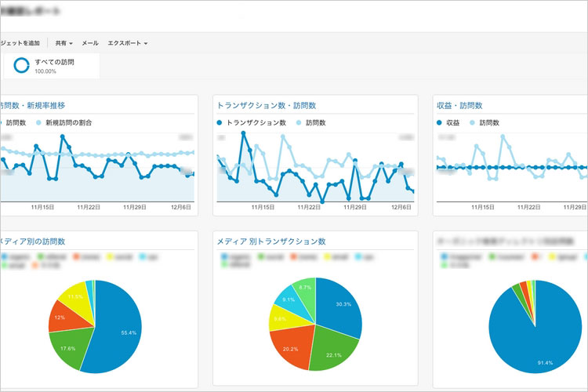Open the メディア 別トランザクション数 widget title

[270, 241]
